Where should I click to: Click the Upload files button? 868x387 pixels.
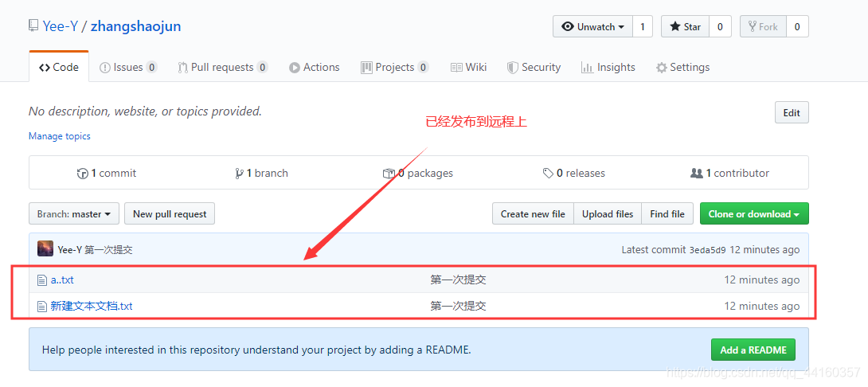pos(608,213)
